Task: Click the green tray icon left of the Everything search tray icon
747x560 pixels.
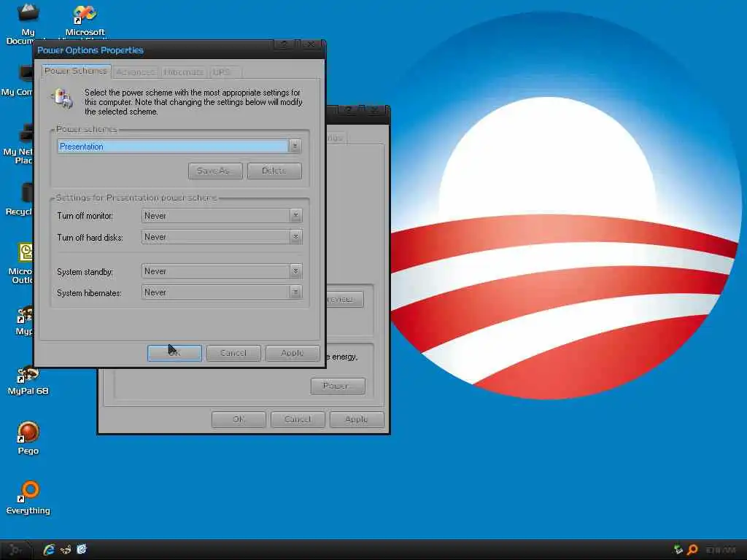Action: click(x=678, y=550)
